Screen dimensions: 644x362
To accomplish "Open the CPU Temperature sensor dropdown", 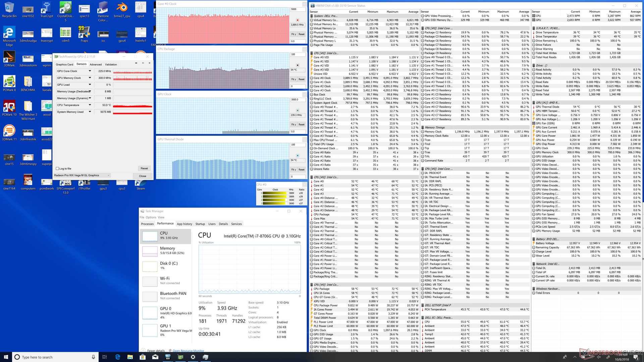I will 90,105.
